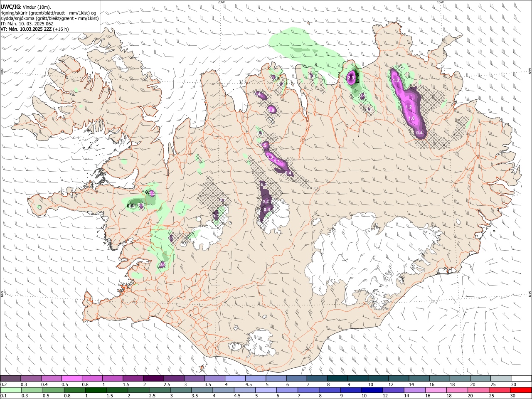Pick upper-row swatch between 0.4 and 0.5
The image size is (532, 399).
51,379
